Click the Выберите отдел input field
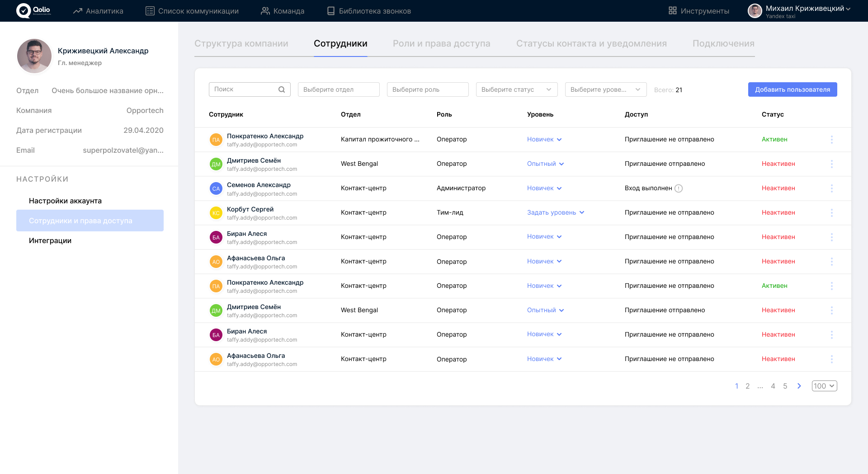Screen dimensions: 868x474 [x=338, y=89]
